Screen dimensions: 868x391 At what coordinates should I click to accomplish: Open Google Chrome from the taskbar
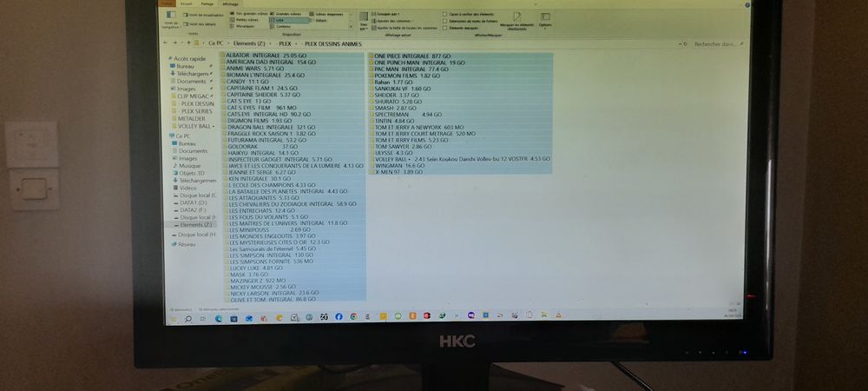[x=353, y=316]
